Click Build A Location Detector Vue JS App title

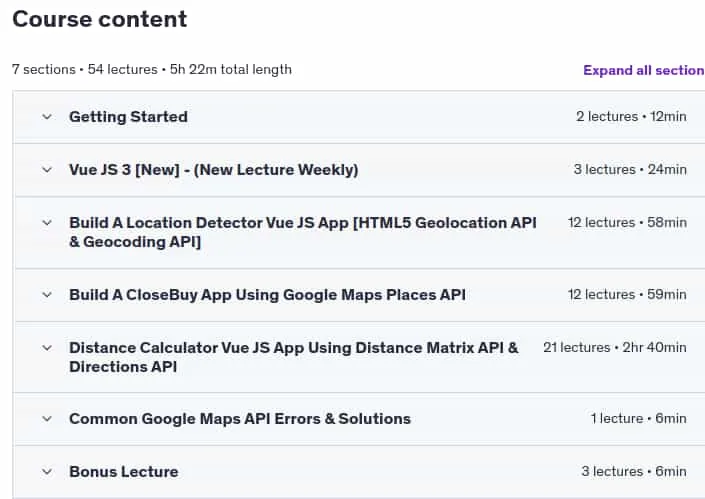tap(303, 232)
